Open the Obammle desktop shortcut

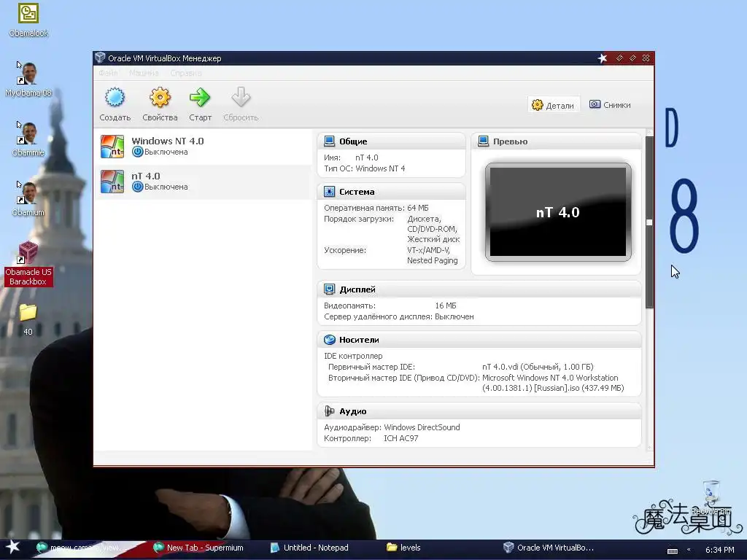[x=28, y=139]
